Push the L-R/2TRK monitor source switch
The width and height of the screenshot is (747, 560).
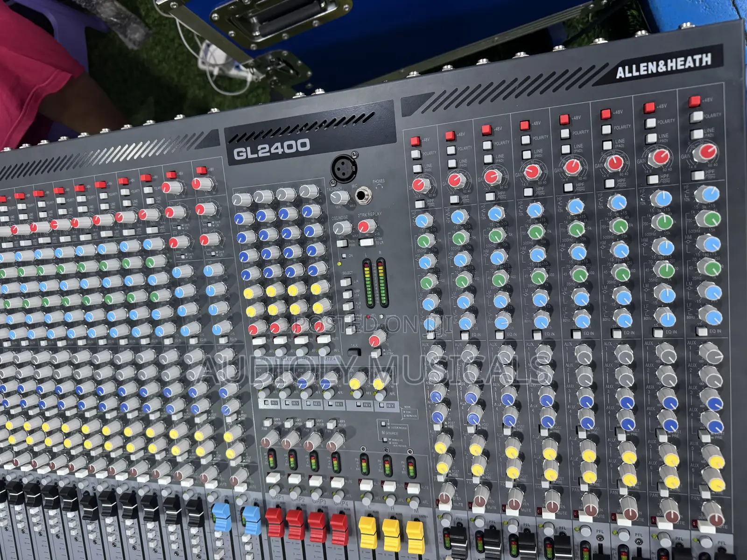(376, 353)
